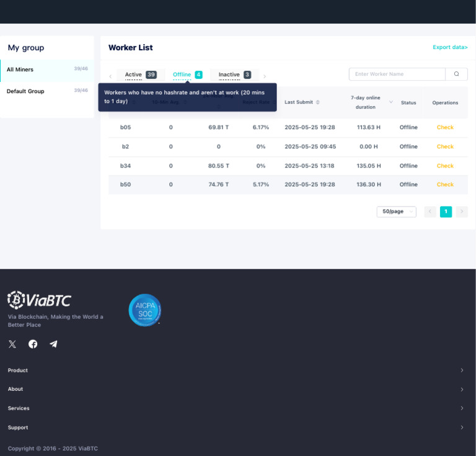Open 7-day online duration dropdown
The width and height of the screenshot is (476, 456).
click(391, 102)
